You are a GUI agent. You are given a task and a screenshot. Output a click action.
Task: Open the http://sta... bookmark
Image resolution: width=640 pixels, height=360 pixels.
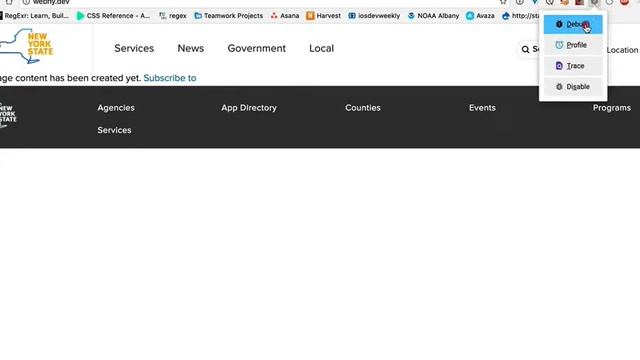click(x=521, y=16)
